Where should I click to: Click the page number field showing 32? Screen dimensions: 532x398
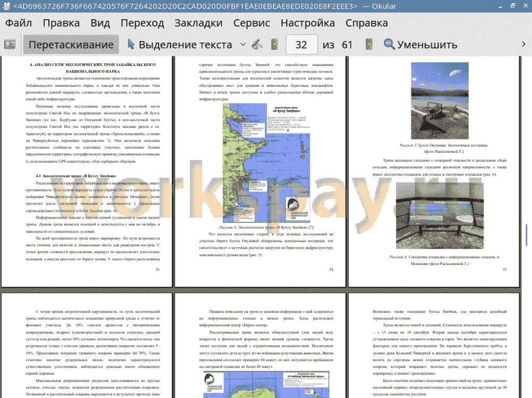(x=301, y=45)
